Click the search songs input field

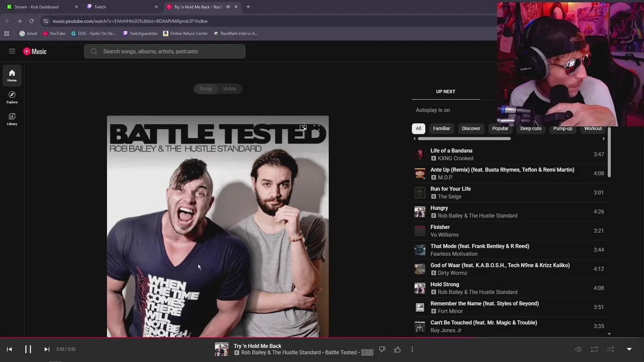click(165, 51)
